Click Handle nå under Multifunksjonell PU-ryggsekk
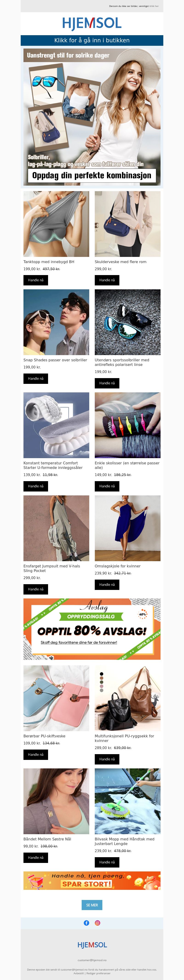This screenshot has height=980, width=184. pyautogui.click(x=107, y=759)
